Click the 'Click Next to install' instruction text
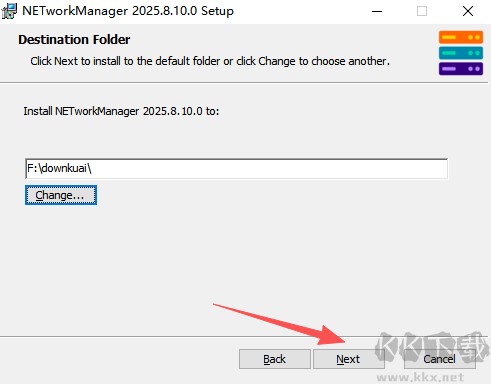This screenshot has height=384, width=491. click(210, 61)
